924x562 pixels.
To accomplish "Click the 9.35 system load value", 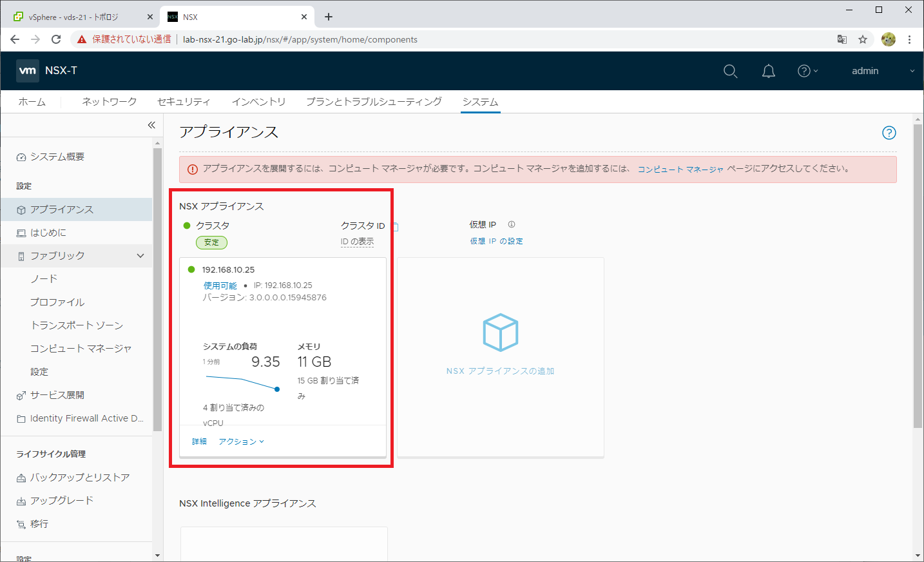I will point(265,362).
